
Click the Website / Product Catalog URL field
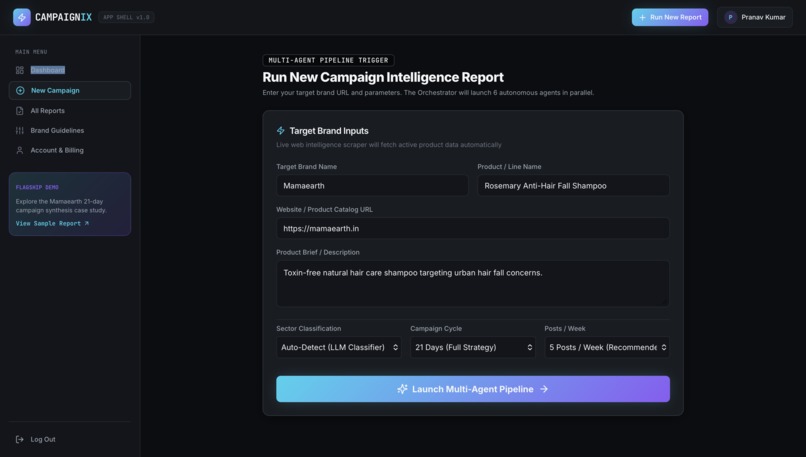coord(473,228)
